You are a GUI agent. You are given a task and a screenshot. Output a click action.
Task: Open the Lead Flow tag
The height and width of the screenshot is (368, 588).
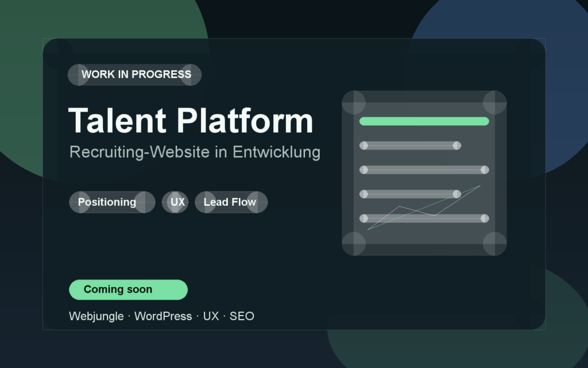coord(231,202)
